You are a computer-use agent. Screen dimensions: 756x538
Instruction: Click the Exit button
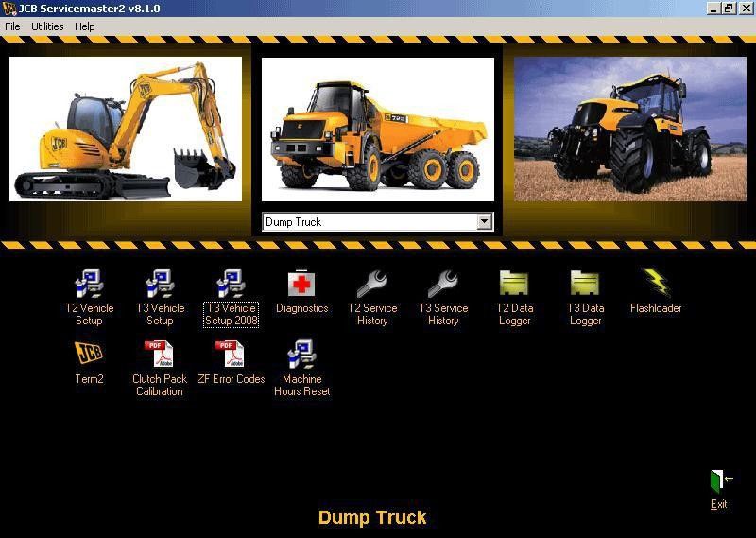[720, 482]
